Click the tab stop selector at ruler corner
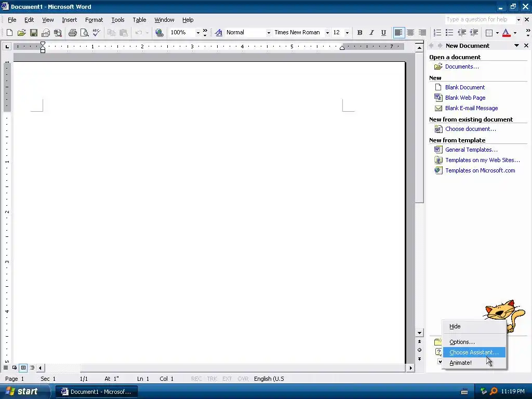 7,46
